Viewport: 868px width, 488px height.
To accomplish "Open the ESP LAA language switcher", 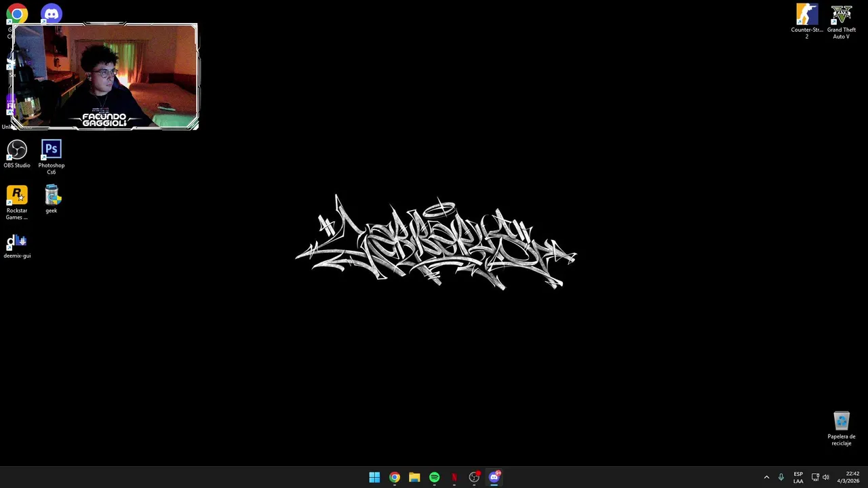I will [798, 477].
